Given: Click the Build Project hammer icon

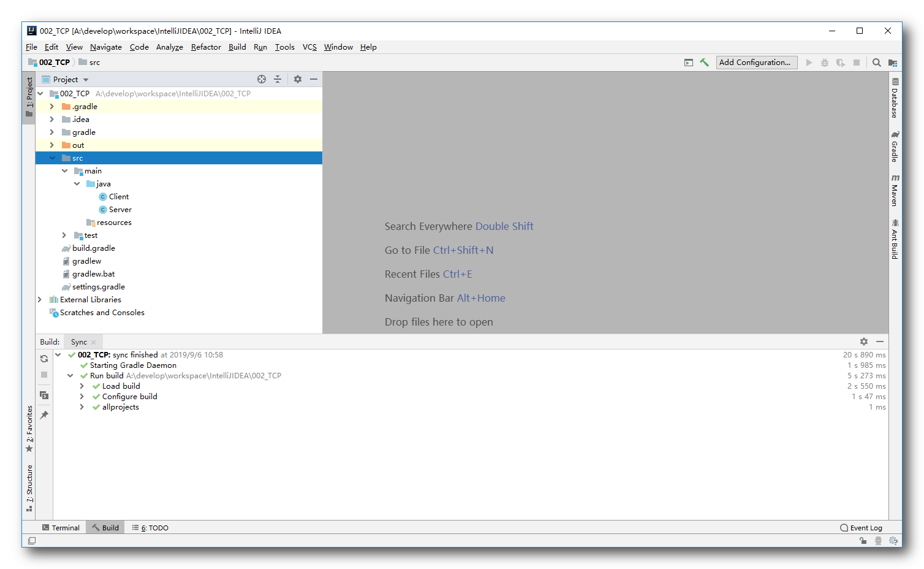Looking at the screenshot, I should [x=705, y=63].
